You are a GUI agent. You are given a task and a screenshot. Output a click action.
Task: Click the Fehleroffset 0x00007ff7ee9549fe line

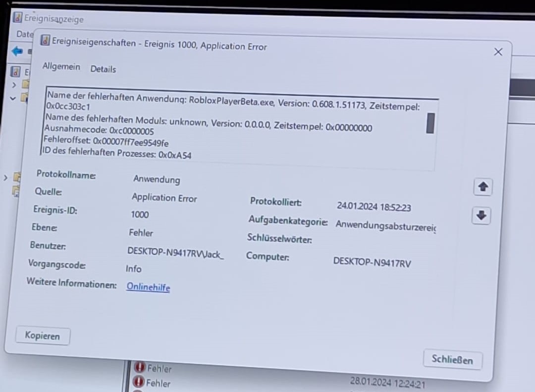[x=106, y=141]
